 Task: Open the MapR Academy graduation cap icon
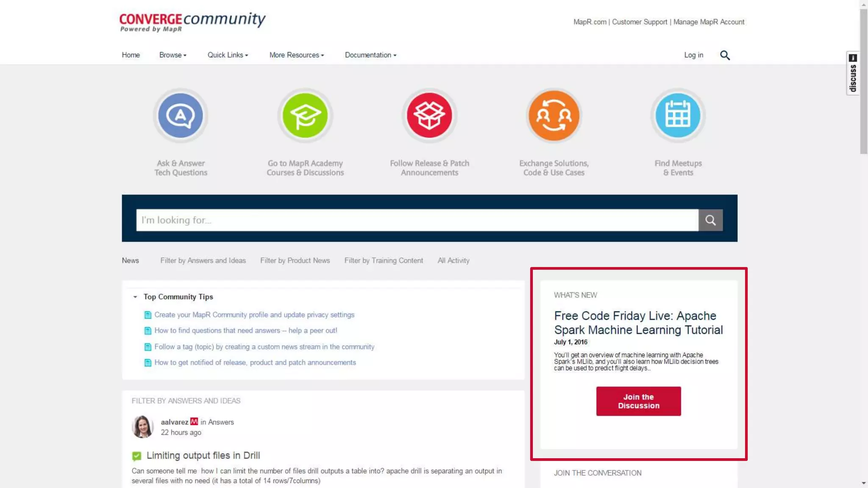tap(305, 115)
